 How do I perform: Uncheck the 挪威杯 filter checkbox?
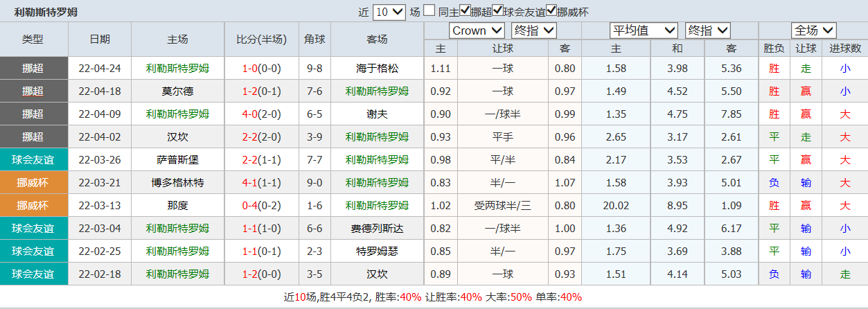tap(551, 10)
